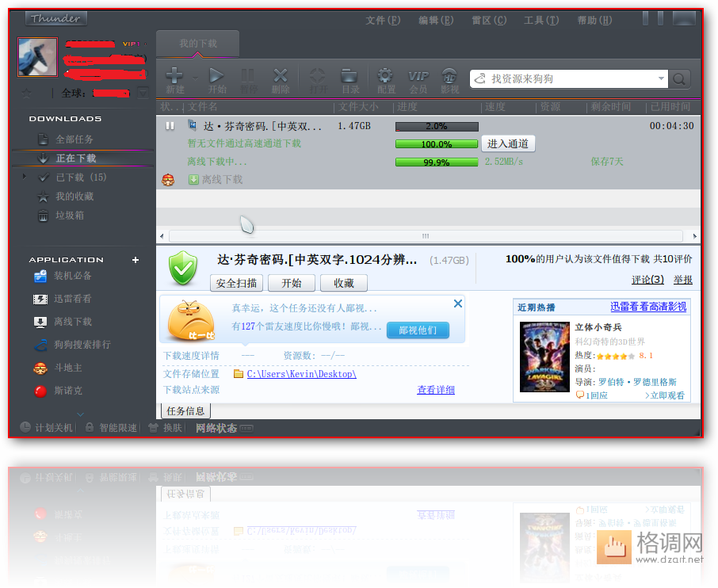Screen dimensions: 718x588
Task: Toggle pause on the downloading task row
Action: [170, 126]
